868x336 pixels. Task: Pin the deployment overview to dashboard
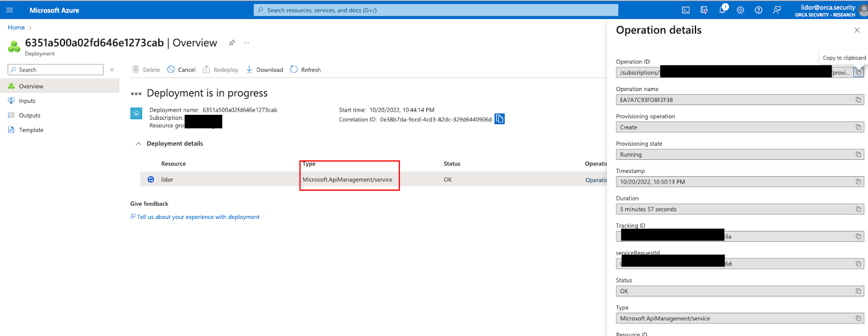click(x=232, y=43)
